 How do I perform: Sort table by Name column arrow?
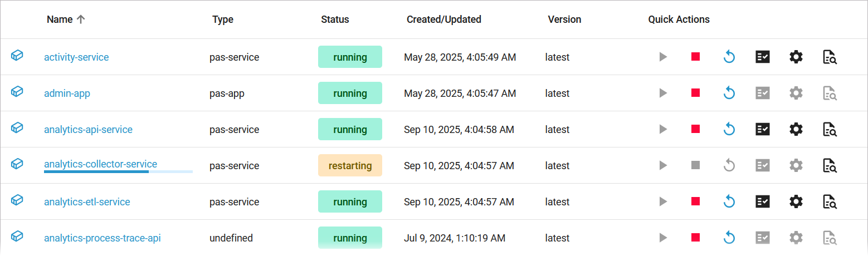[81, 19]
